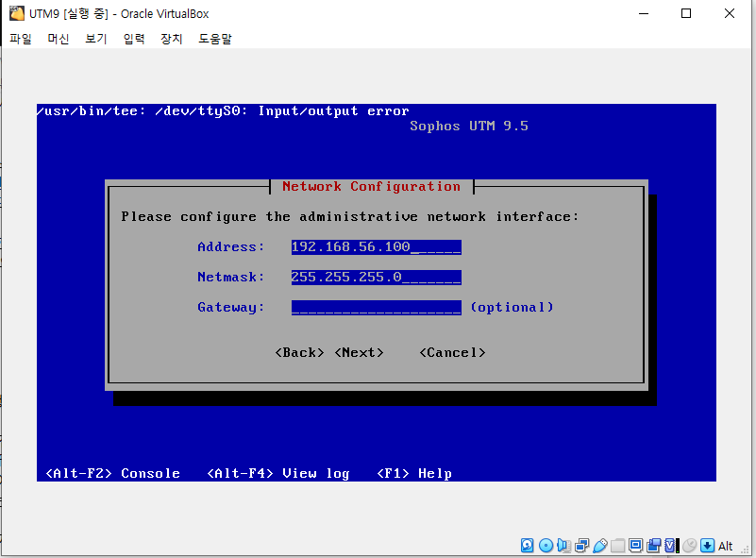Click the optical disc drive status icon

point(546,546)
